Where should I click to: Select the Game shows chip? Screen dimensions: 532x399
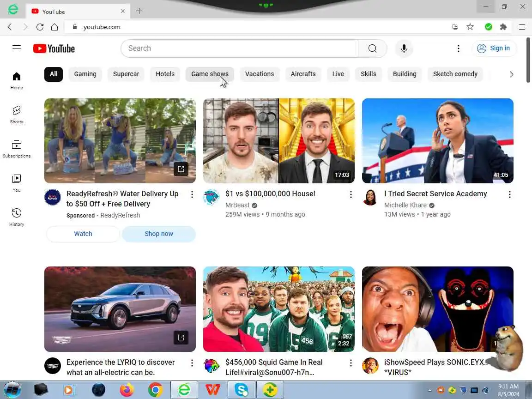pyautogui.click(x=210, y=74)
